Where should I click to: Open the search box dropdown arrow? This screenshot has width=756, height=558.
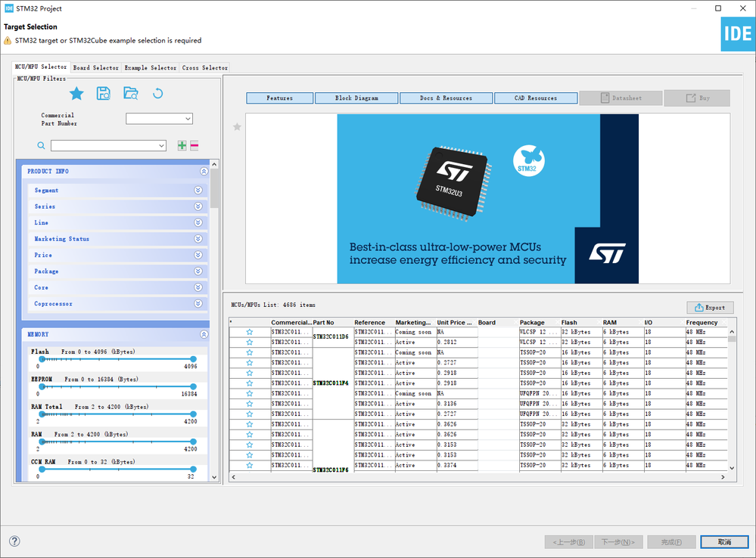coord(161,145)
